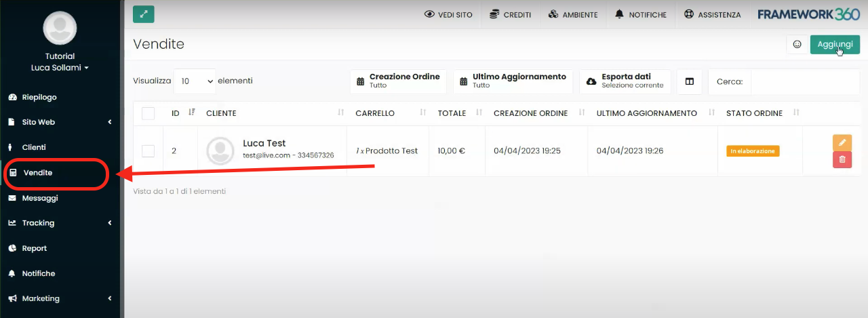
Task: Click the ID cell showing 2
Action: pyautogui.click(x=174, y=151)
